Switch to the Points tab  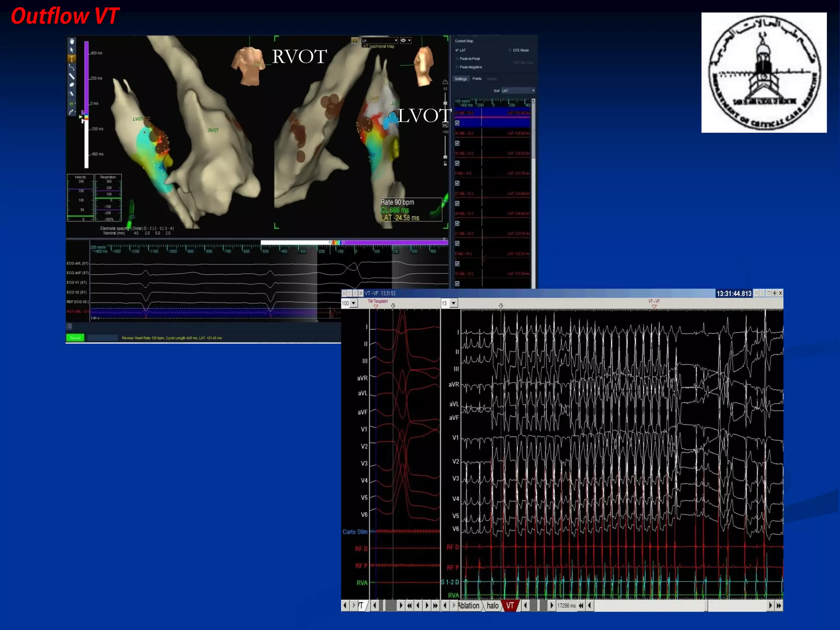point(477,79)
